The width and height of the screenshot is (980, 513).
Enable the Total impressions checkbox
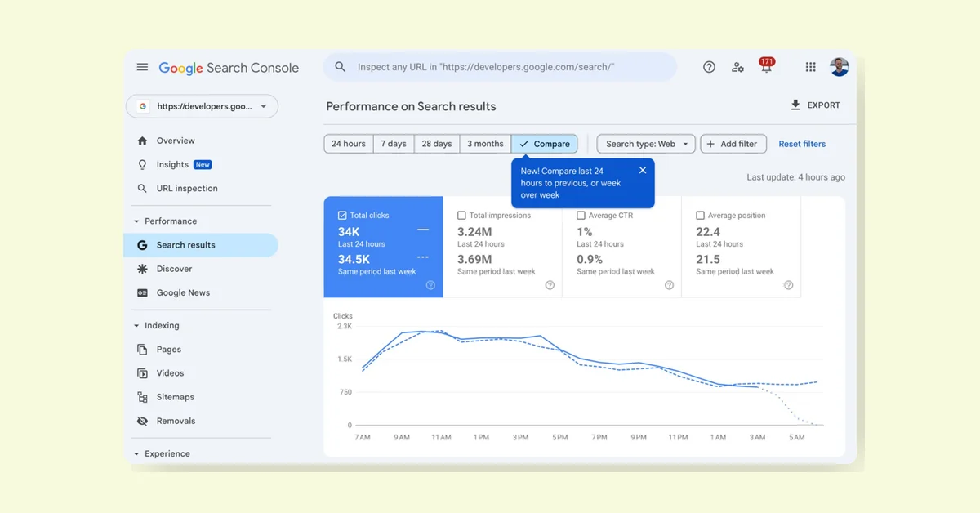click(x=461, y=216)
